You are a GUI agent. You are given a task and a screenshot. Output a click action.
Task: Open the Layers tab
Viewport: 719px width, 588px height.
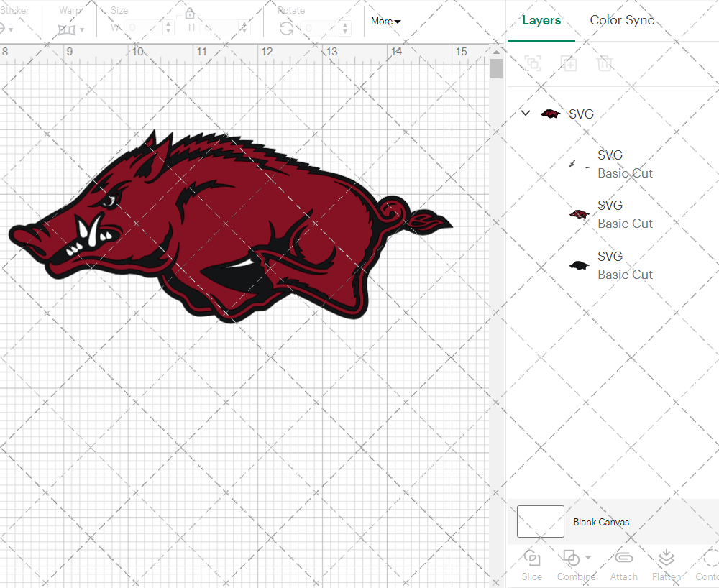point(541,20)
